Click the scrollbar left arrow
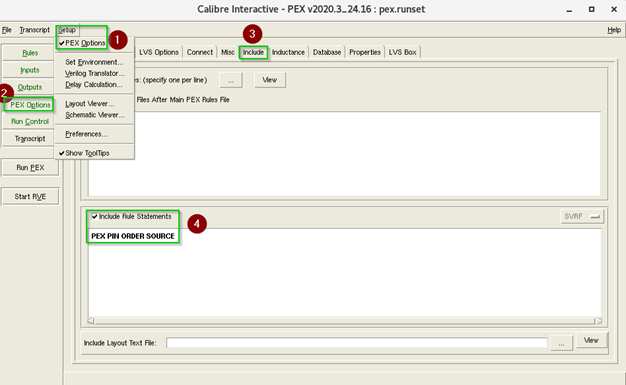This screenshot has width=626, height=385. [91, 321]
